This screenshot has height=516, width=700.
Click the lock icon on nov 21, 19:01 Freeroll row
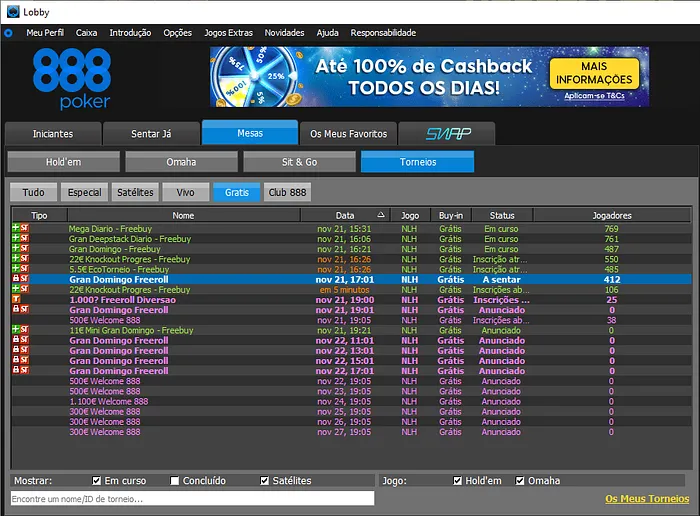pyautogui.click(x=16, y=309)
